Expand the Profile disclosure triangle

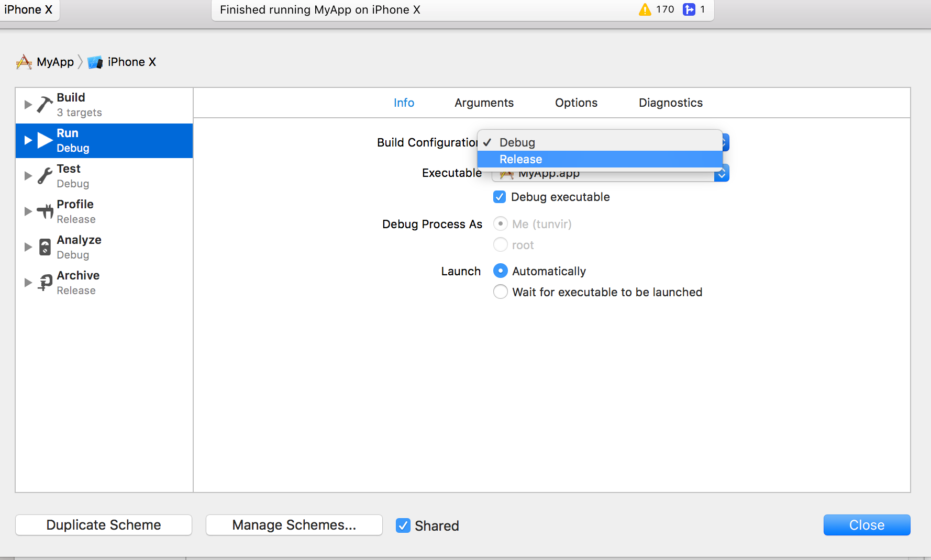click(28, 211)
